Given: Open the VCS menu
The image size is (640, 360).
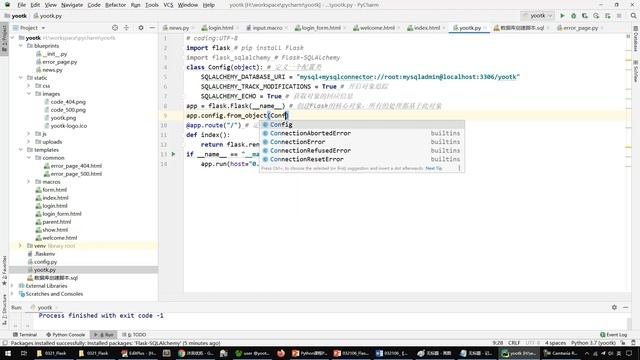Looking at the screenshot, I should (x=168, y=5).
